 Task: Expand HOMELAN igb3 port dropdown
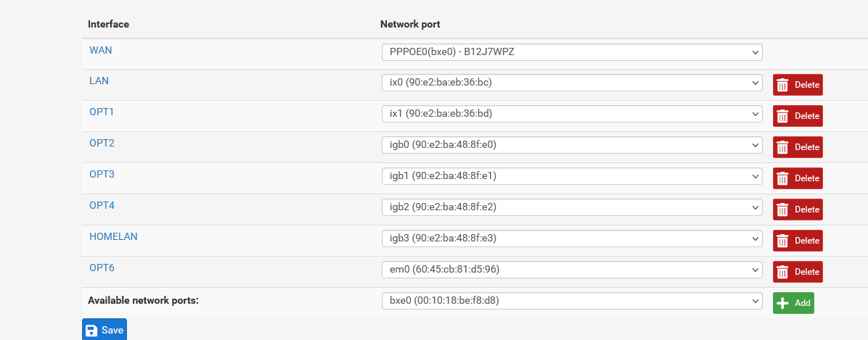coord(572,239)
